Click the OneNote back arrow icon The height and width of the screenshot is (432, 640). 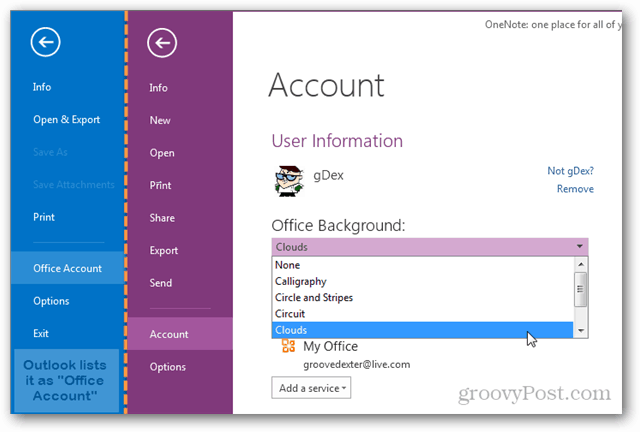(x=162, y=42)
